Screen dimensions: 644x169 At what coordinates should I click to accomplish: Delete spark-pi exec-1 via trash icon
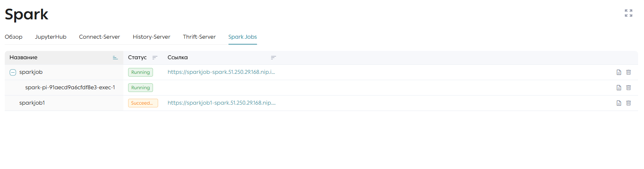click(x=629, y=88)
